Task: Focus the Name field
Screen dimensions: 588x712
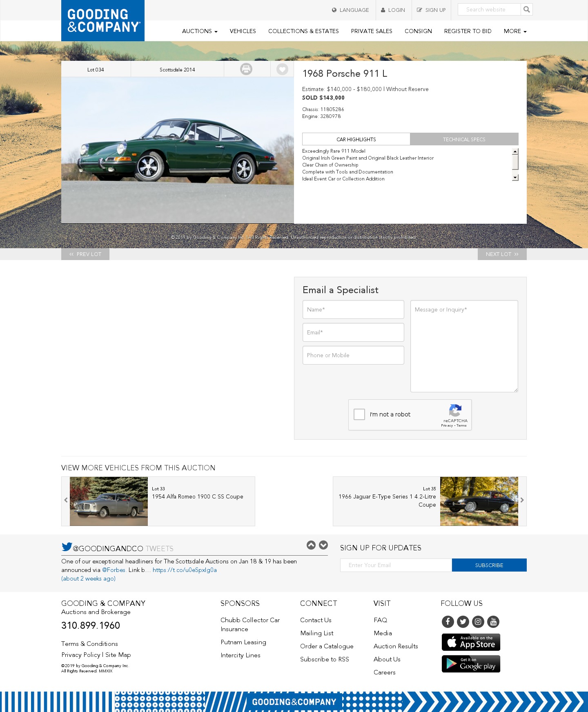Action: click(353, 309)
